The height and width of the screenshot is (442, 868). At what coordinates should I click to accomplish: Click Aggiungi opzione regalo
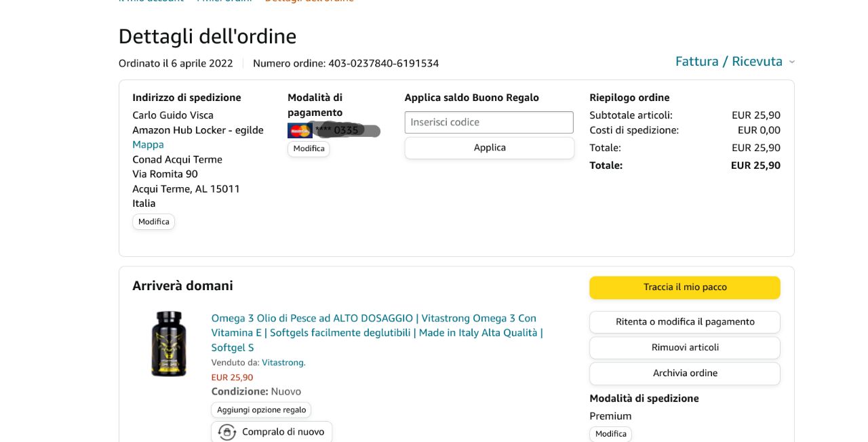coord(261,410)
